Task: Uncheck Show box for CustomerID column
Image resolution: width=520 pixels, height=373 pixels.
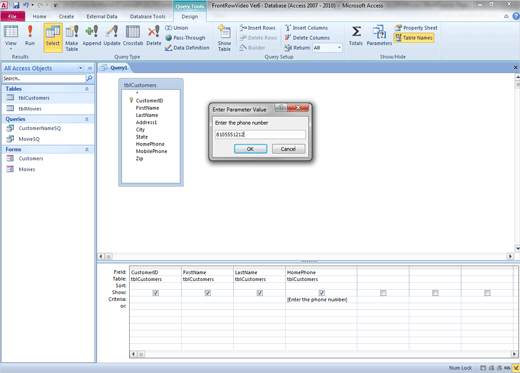Action: pyautogui.click(x=156, y=293)
